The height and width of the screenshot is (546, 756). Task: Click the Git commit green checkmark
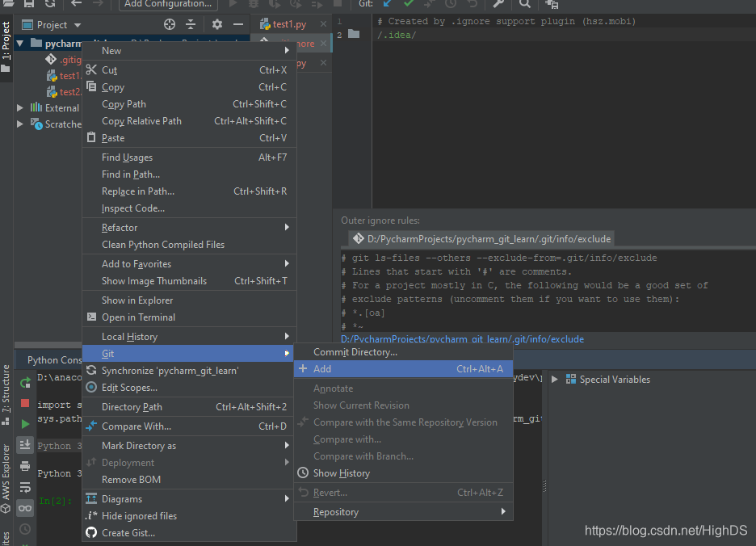(409, 3)
